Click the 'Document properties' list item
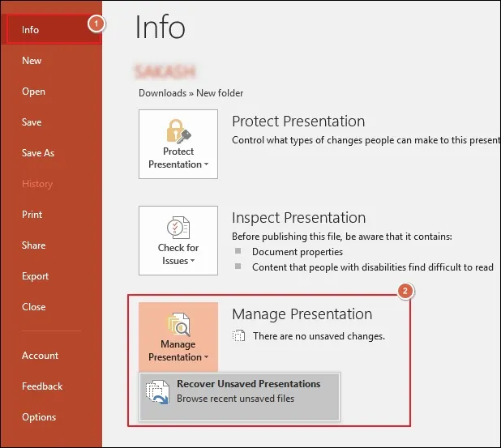This screenshot has height=448, width=501. pos(298,252)
